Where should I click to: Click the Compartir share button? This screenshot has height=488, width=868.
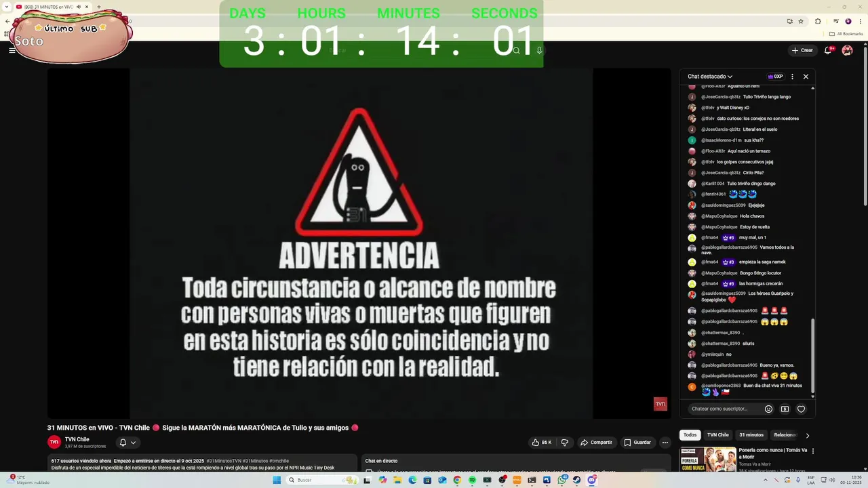pyautogui.click(x=596, y=443)
